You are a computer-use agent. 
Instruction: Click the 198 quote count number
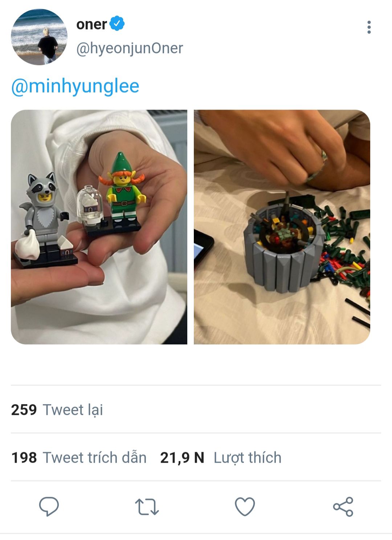(24, 458)
